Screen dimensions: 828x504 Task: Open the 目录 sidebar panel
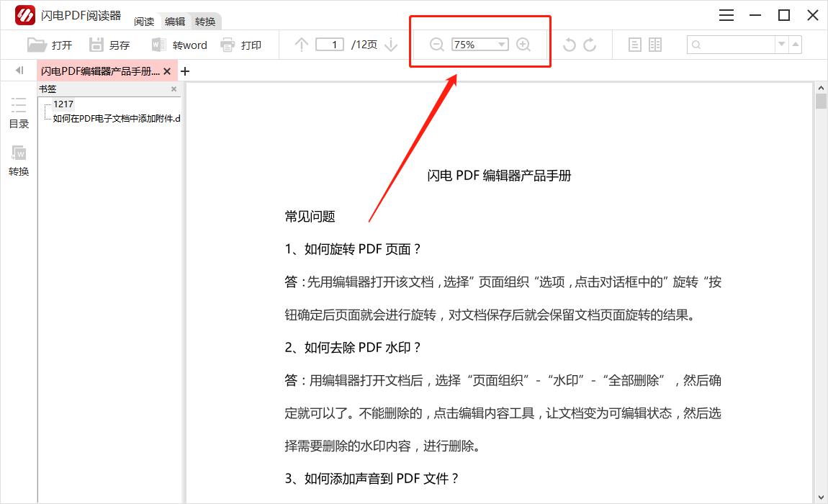(19, 113)
